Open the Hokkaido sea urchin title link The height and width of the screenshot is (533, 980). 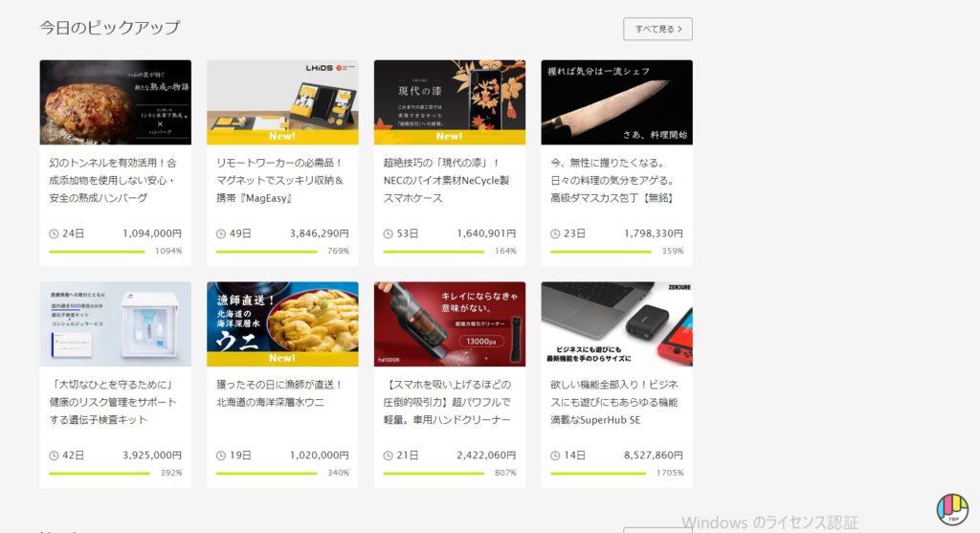(x=279, y=393)
